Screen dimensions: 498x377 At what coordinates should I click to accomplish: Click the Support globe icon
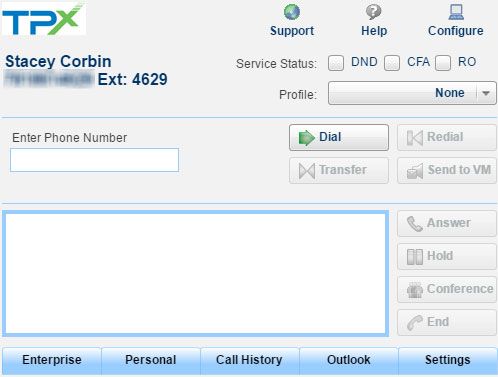tap(292, 12)
